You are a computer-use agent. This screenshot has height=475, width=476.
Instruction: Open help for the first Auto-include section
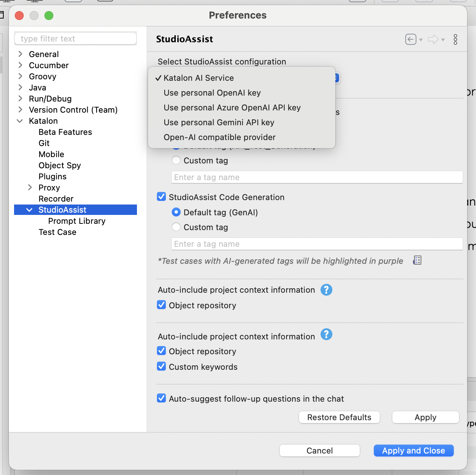pyautogui.click(x=326, y=290)
